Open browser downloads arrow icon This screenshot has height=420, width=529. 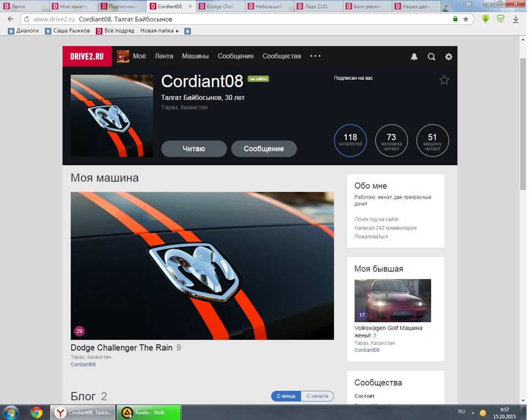516,19
